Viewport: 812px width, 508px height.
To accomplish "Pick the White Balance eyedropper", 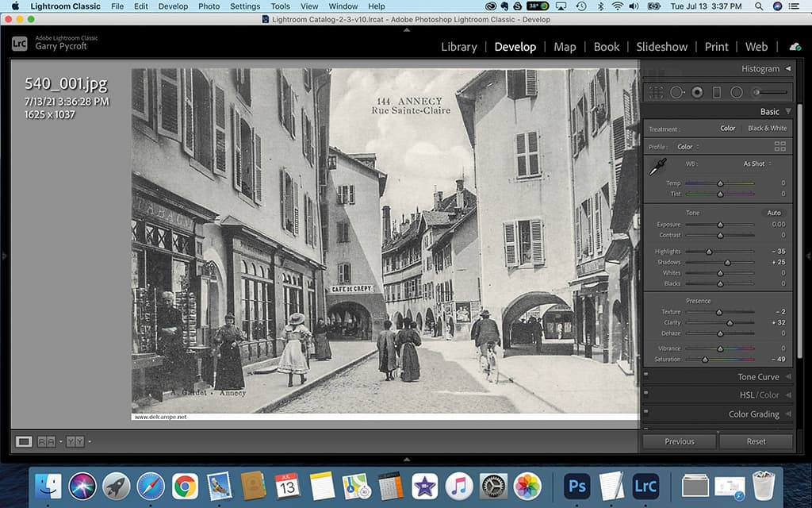I will pos(657,167).
